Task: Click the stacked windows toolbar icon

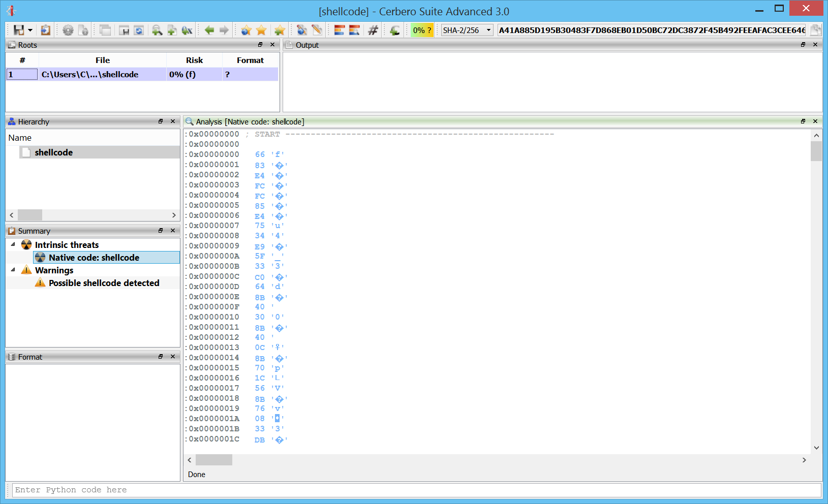Action: 105,30
